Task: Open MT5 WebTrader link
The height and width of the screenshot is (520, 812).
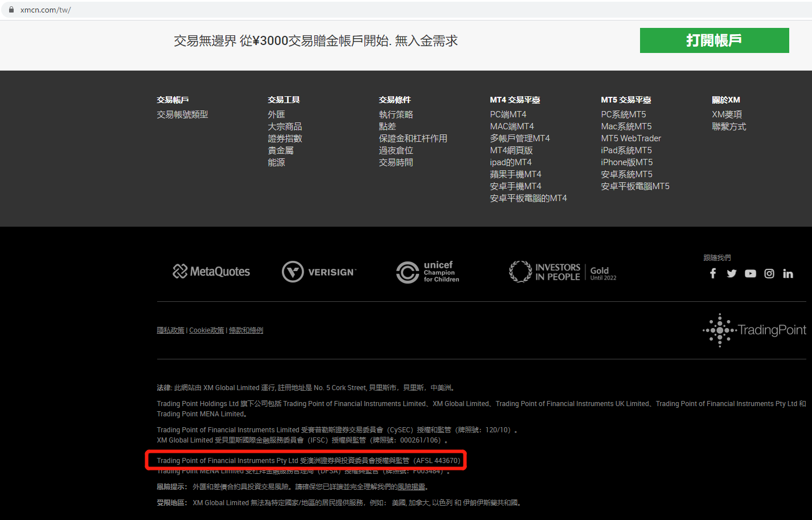Action: (x=631, y=138)
